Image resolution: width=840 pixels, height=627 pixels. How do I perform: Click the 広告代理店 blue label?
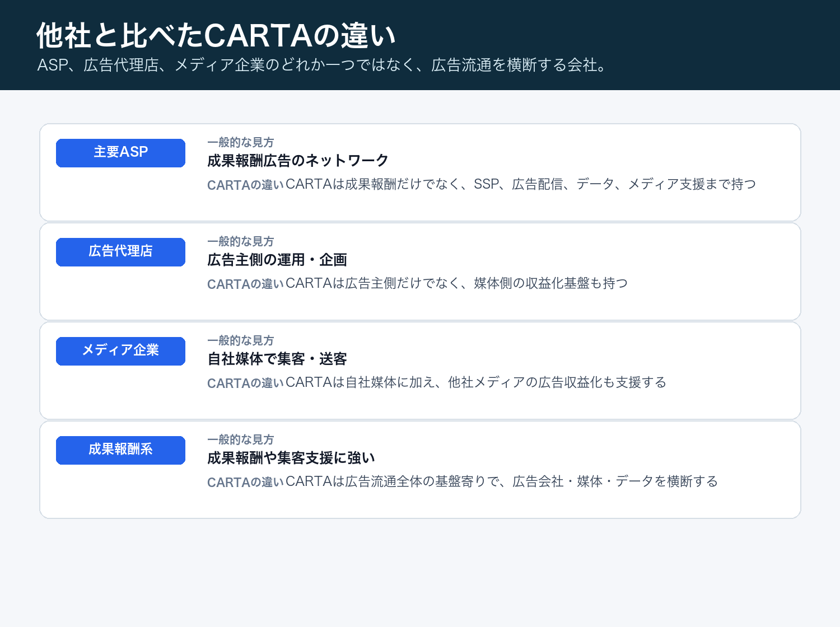pyautogui.click(x=120, y=252)
